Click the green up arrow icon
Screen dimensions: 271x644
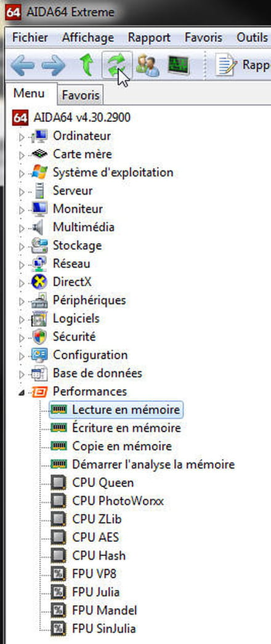[86, 65]
